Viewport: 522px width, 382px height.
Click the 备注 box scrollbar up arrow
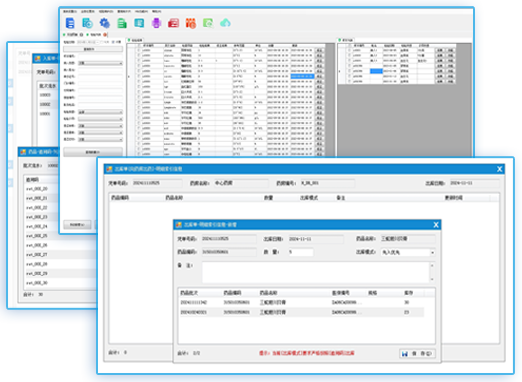[432, 265]
